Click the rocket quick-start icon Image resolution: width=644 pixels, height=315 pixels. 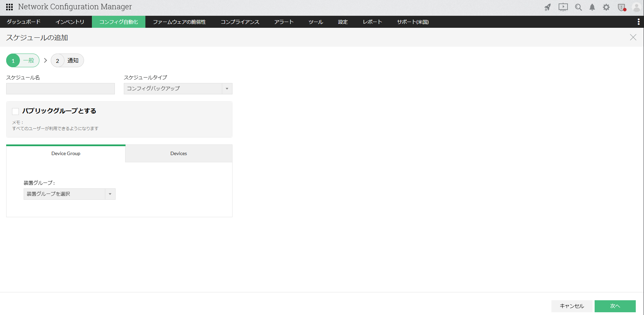(x=548, y=7)
